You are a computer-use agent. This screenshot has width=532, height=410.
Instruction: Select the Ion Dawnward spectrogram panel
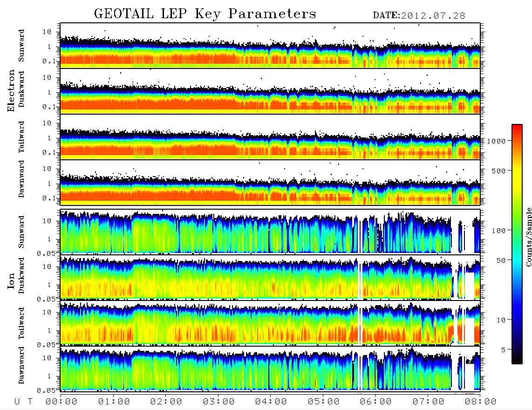[270, 369]
